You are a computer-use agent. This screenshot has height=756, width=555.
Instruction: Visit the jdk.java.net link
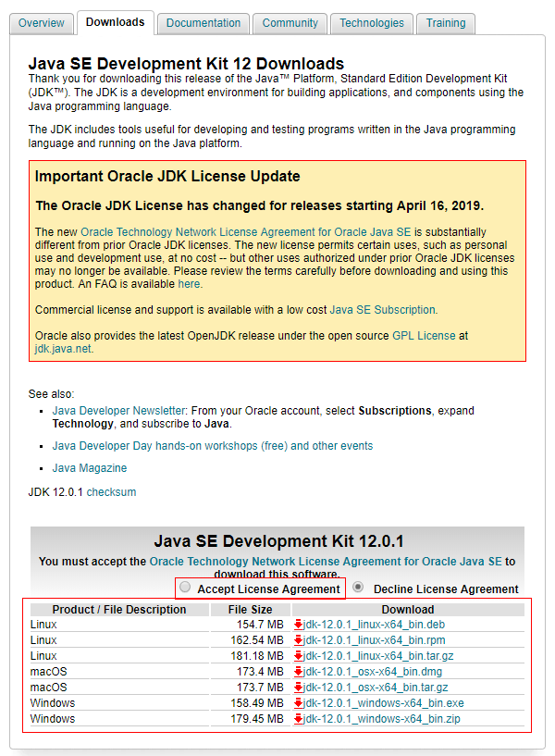[x=63, y=349]
